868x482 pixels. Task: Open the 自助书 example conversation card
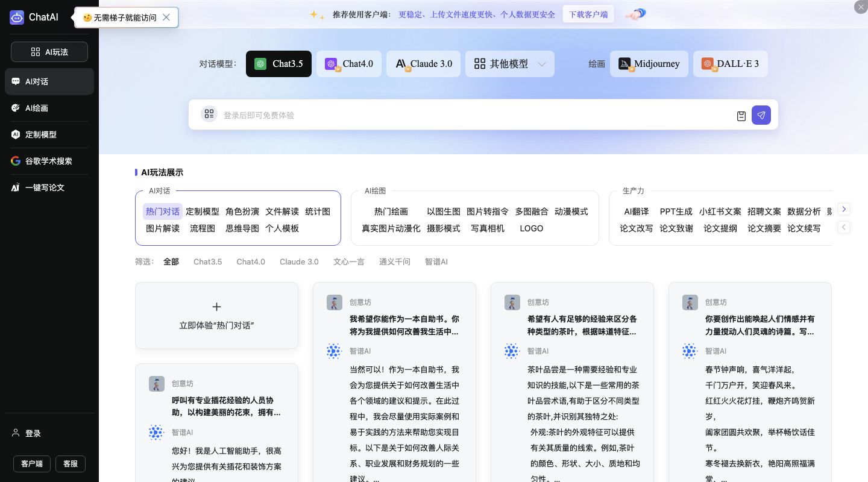[394, 382]
